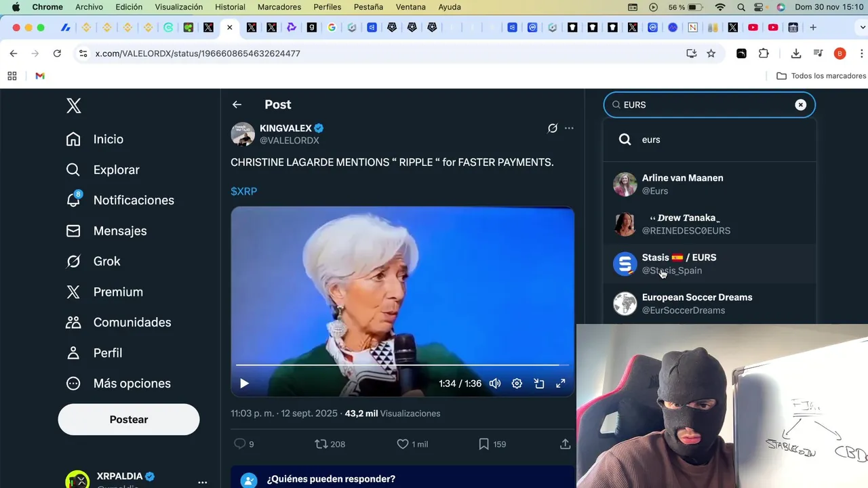Open the Chrome profile avatar B
Viewport: 868px width, 488px height.
point(840,54)
